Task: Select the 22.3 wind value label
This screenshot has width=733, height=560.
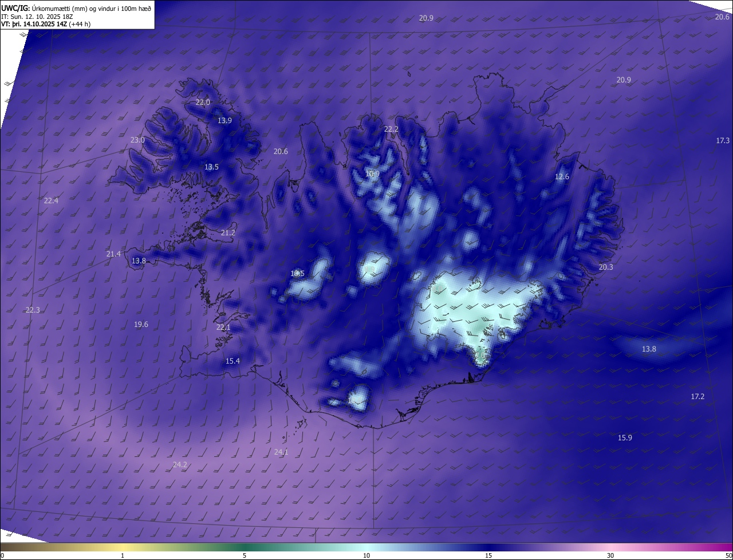Action: pos(33,310)
